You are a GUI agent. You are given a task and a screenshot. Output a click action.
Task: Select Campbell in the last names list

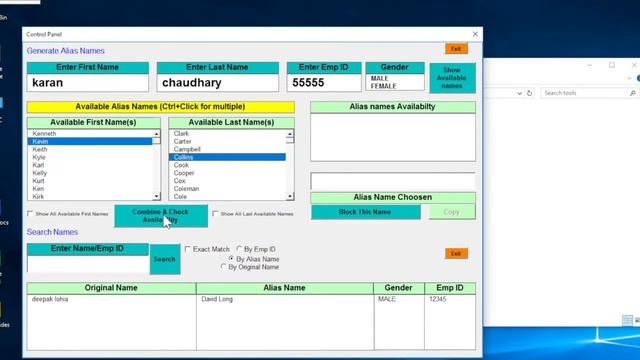(x=227, y=149)
